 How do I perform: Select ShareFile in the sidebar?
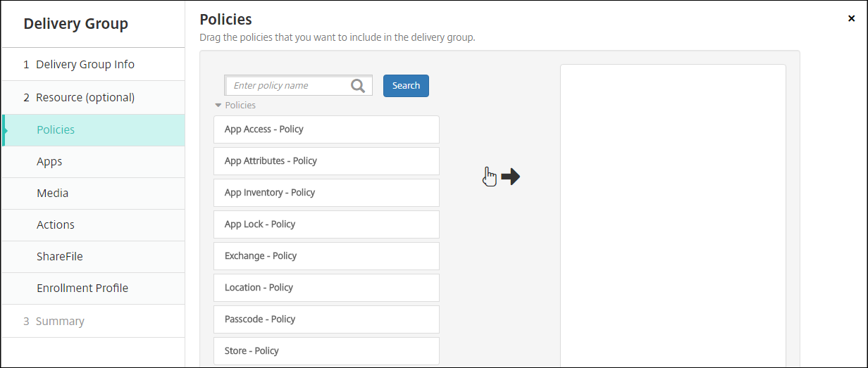click(x=60, y=256)
